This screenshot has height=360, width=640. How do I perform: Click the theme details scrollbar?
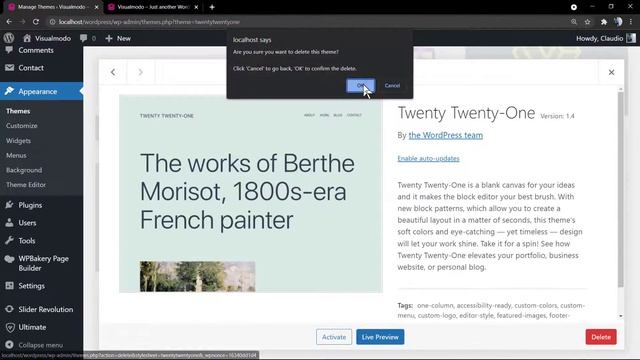(620, 189)
